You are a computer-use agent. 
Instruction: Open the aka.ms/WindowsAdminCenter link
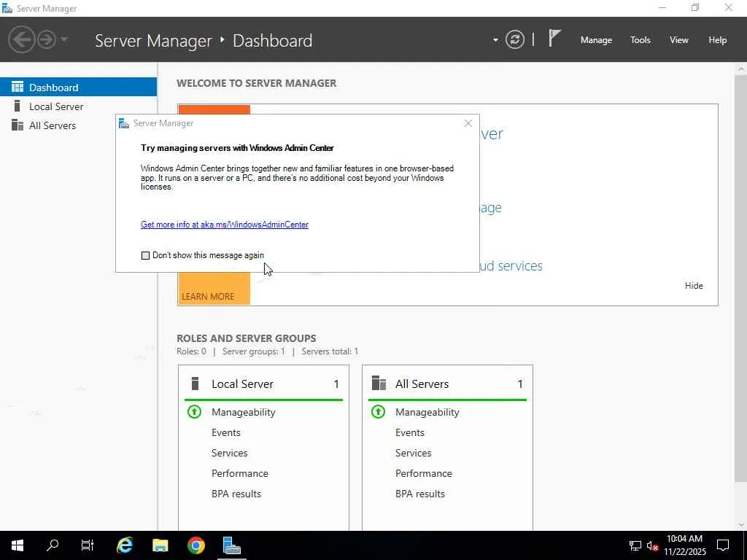point(225,225)
